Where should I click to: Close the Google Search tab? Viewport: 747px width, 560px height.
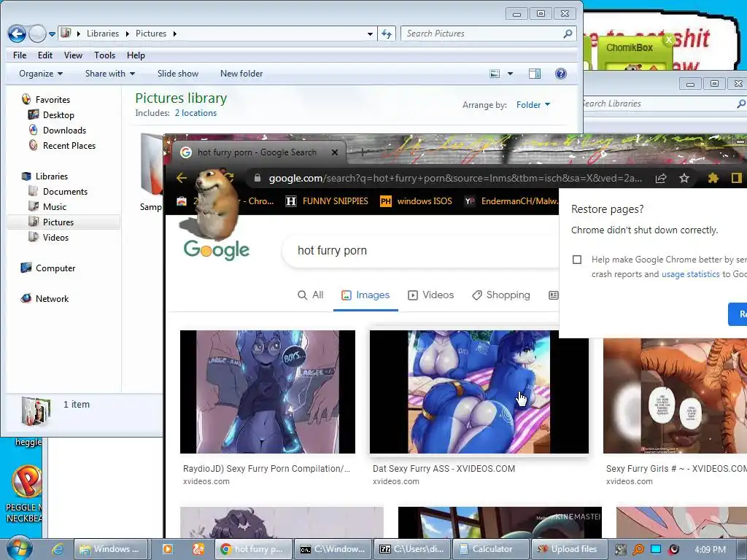tap(335, 152)
